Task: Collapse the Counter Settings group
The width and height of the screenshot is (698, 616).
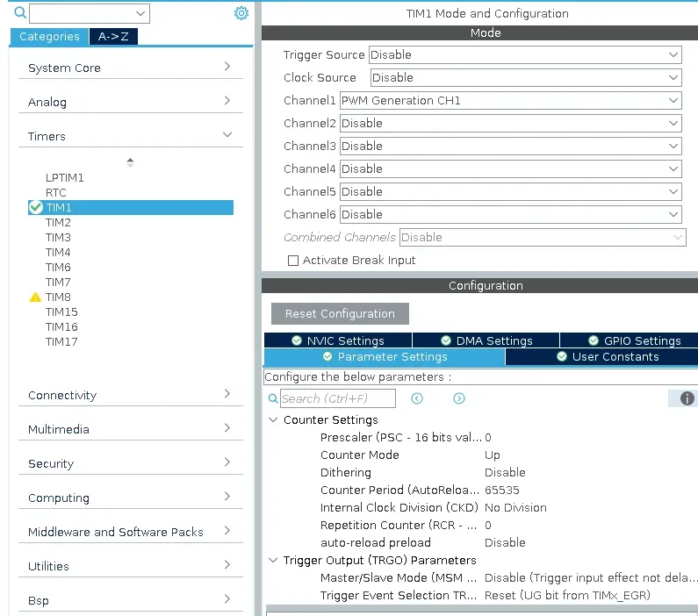Action: click(x=273, y=419)
